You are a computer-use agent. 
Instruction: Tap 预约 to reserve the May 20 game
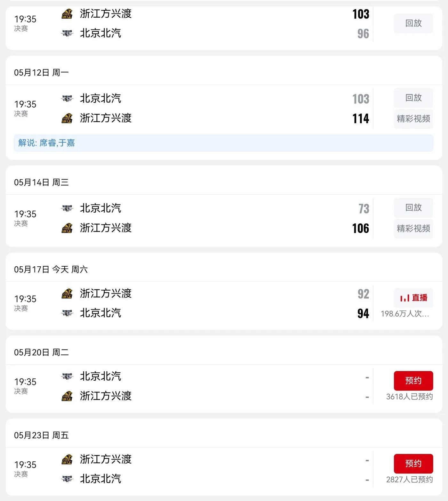(413, 381)
